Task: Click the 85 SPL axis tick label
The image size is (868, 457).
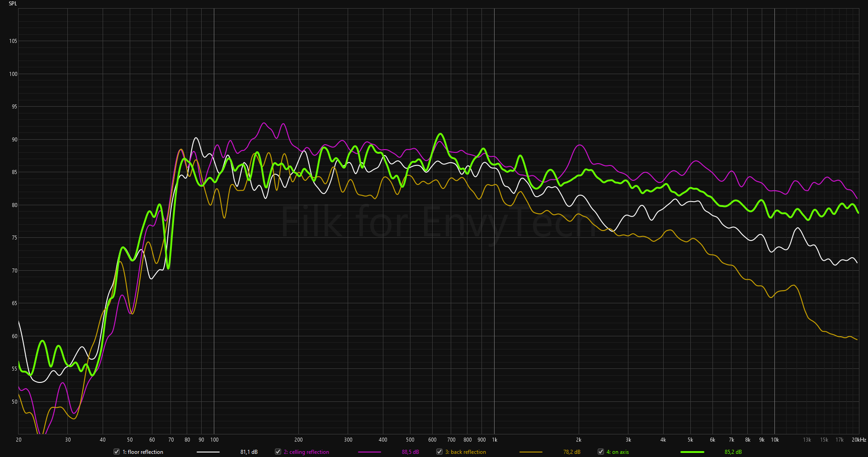Action: (x=14, y=172)
